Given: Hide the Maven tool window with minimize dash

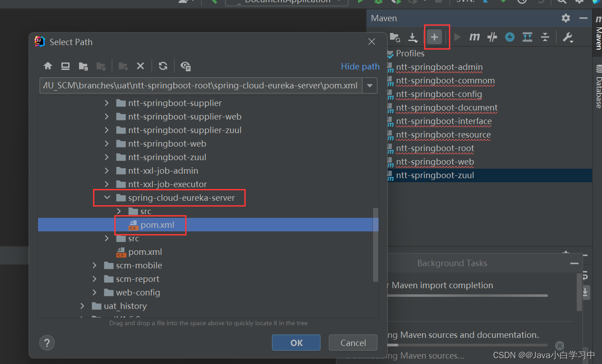Looking at the screenshot, I should point(584,18).
